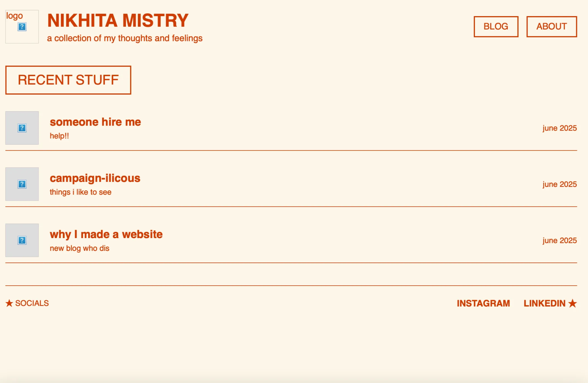The width and height of the screenshot is (588, 383).
Task: Click the broken logo image in the header
Action: tap(22, 27)
